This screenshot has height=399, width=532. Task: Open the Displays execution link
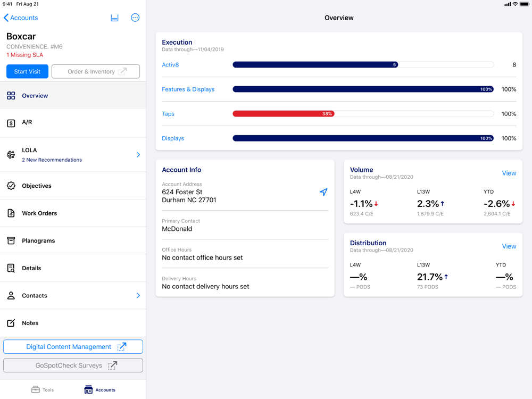coord(173,138)
